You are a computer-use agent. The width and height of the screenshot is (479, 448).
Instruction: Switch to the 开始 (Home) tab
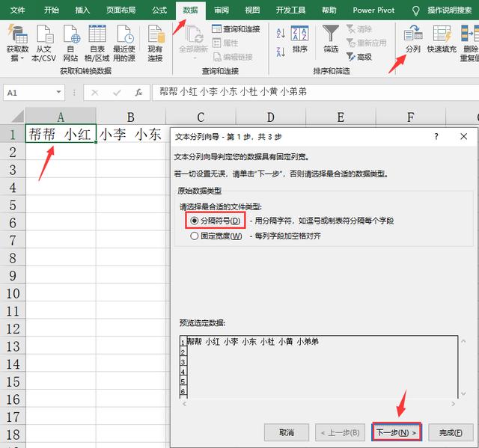click(x=51, y=10)
